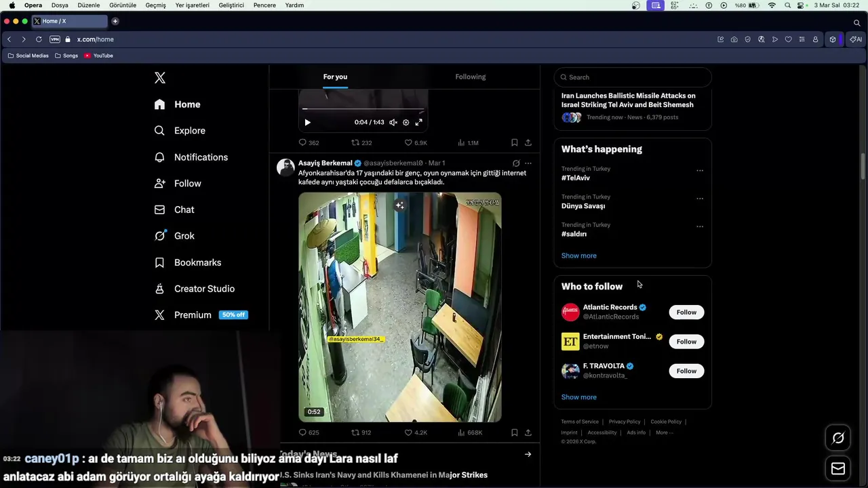Click the Search input field
This screenshot has height=488, width=868.
click(633, 77)
